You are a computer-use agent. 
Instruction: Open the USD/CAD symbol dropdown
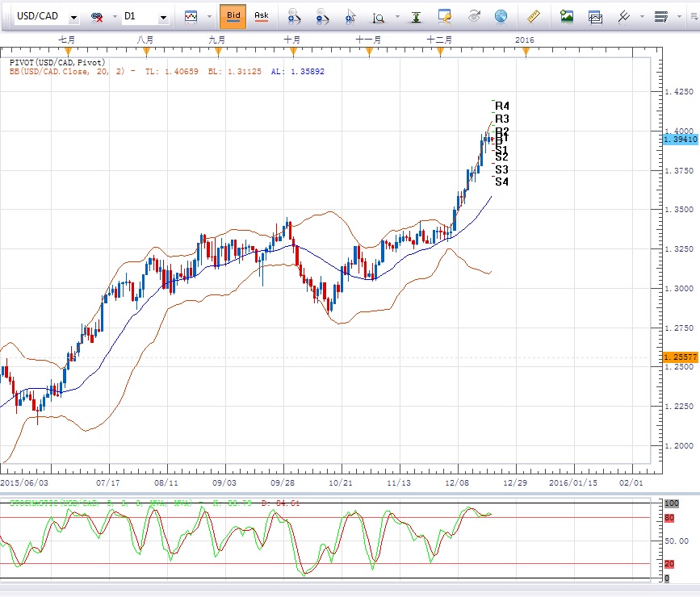pos(74,17)
